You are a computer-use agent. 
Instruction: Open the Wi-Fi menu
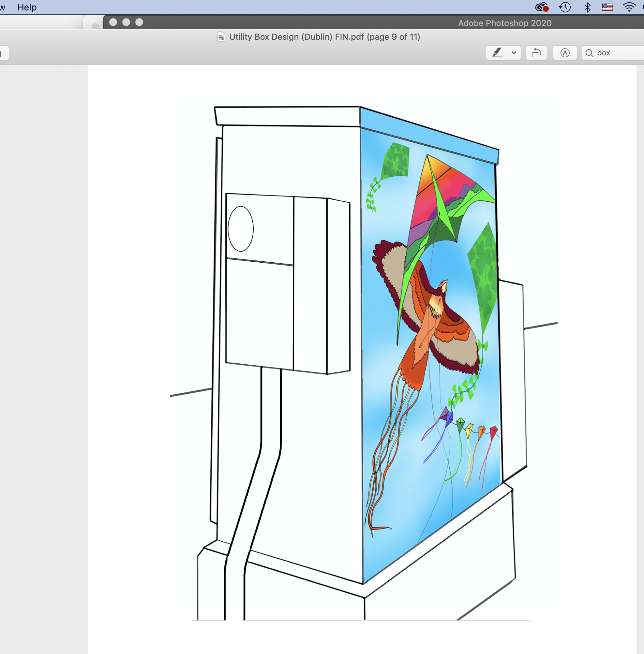click(x=628, y=7)
